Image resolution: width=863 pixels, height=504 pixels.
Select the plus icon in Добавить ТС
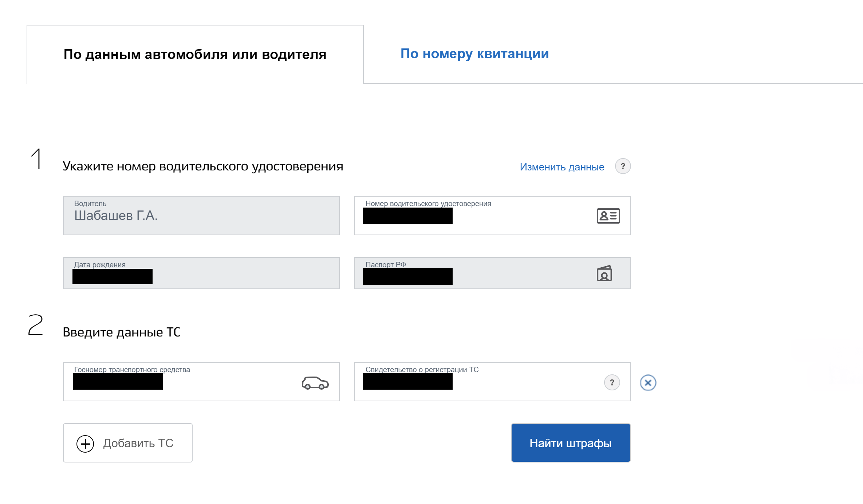point(85,444)
